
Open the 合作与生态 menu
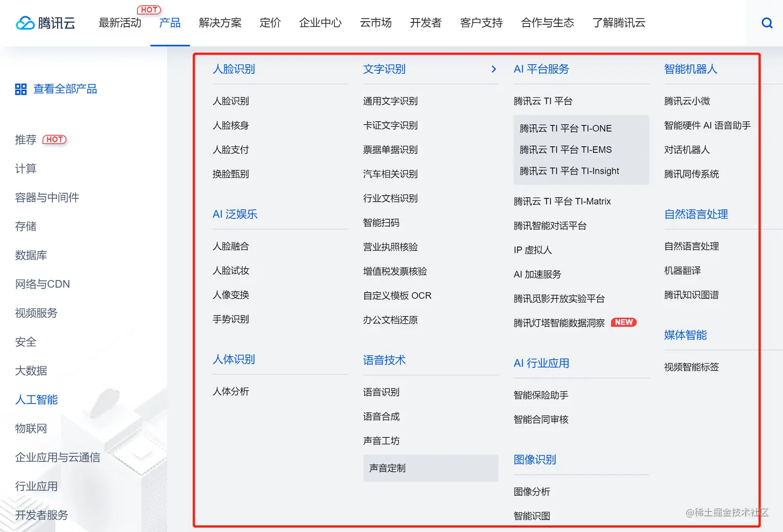tap(547, 23)
